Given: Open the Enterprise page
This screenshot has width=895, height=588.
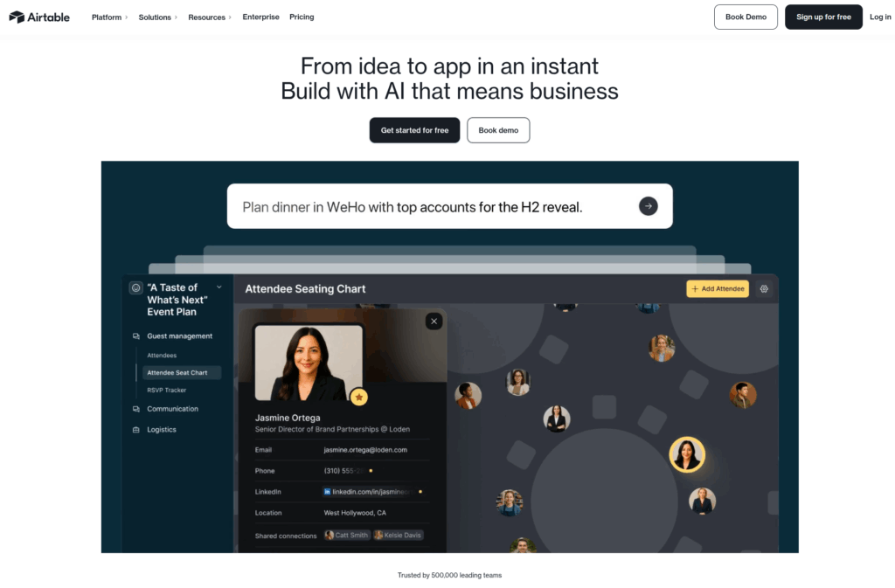Looking at the screenshot, I should 260,17.
